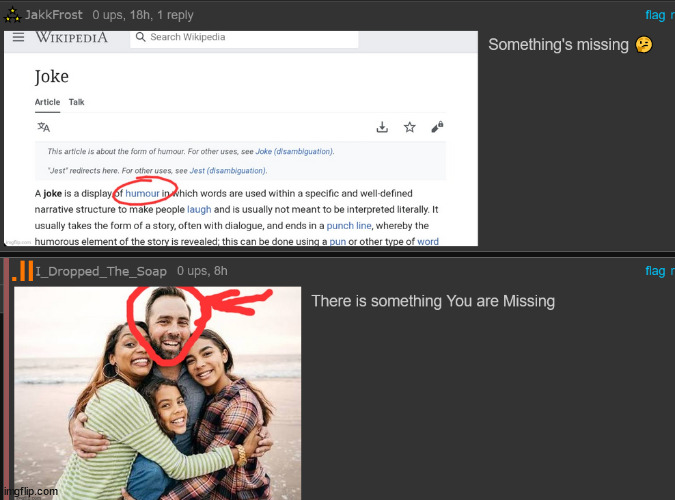Screen dimensions: 675x500
Task: Star the Joke article in watchlist
Action: [409, 127]
